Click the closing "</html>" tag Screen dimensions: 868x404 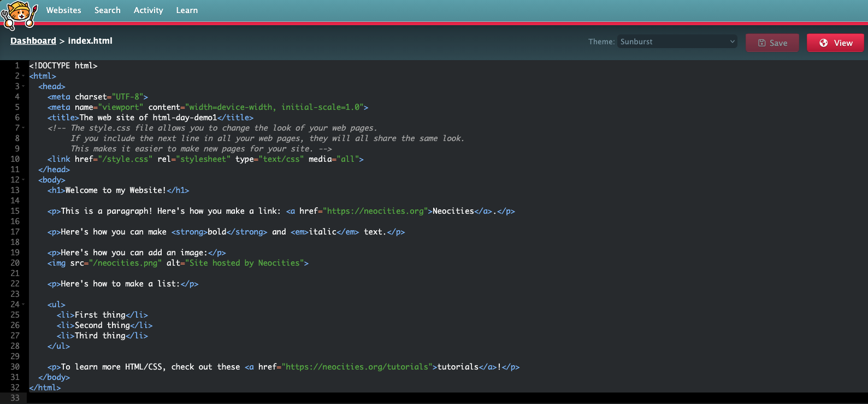45,388
